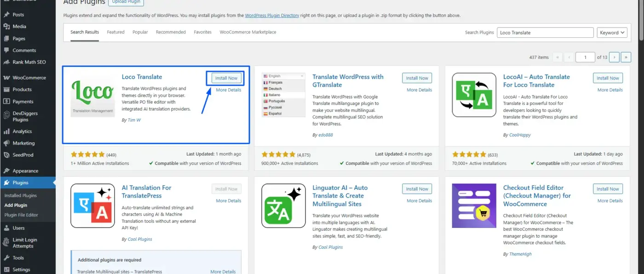Open More Details for Checkout Field Editor

pos(610,201)
